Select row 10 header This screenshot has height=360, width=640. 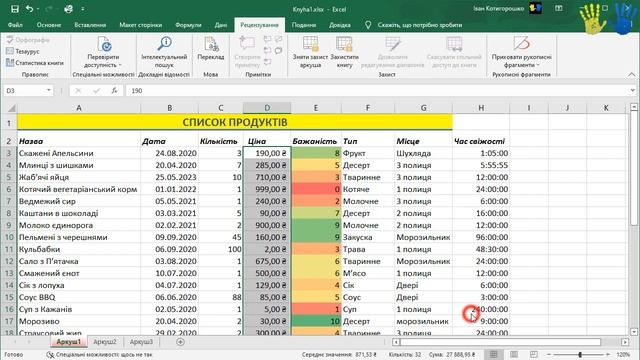tap(9, 237)
